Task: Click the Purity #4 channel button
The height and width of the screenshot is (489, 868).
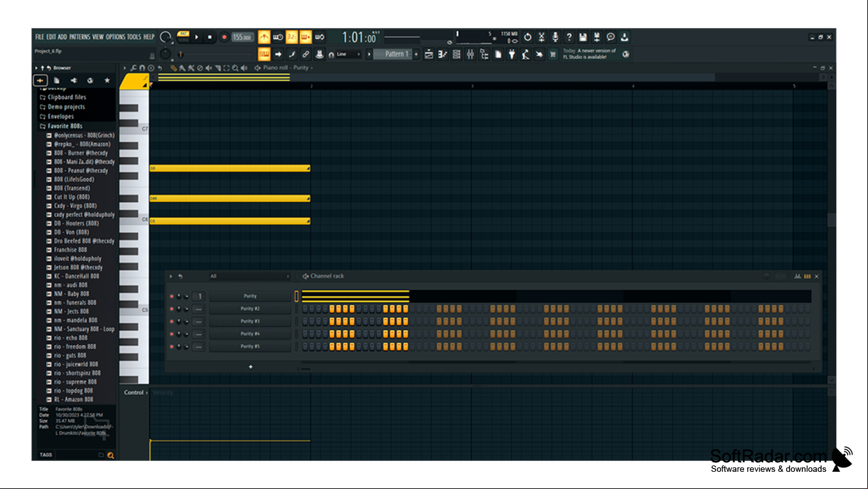Action: click(x=250, y=334)
